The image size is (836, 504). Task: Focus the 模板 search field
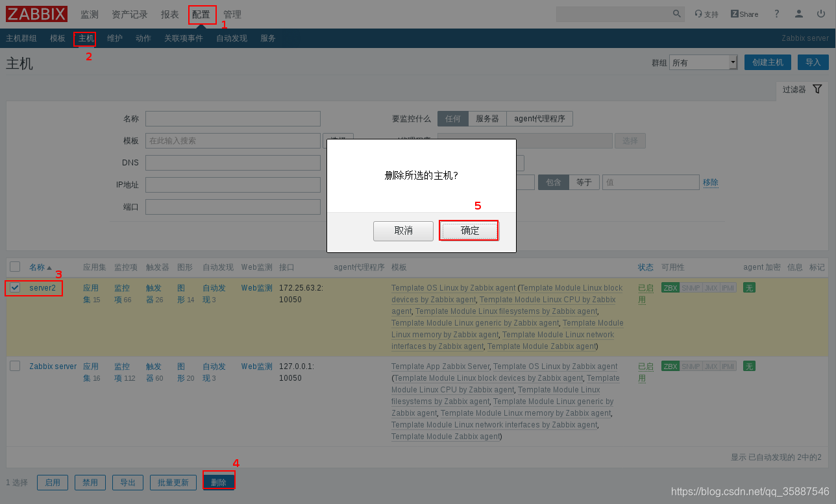coord(233,141)
